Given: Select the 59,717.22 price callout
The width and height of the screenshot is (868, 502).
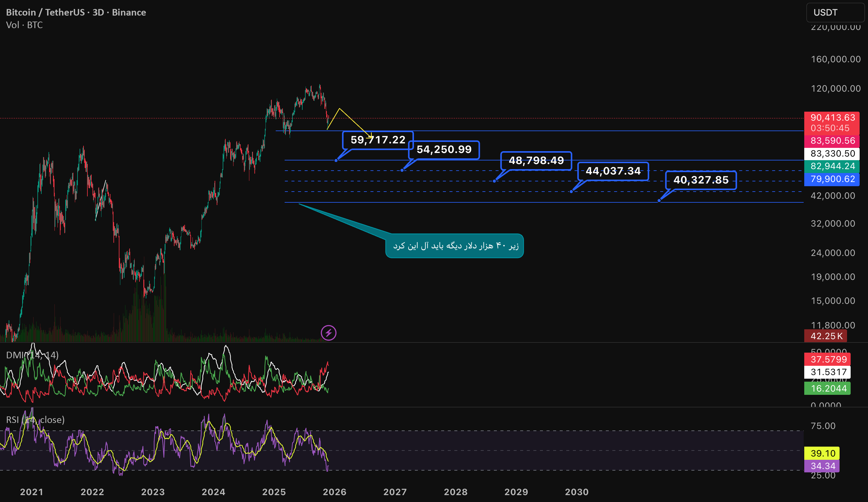Looking at the screenshot, I should 378,140.
